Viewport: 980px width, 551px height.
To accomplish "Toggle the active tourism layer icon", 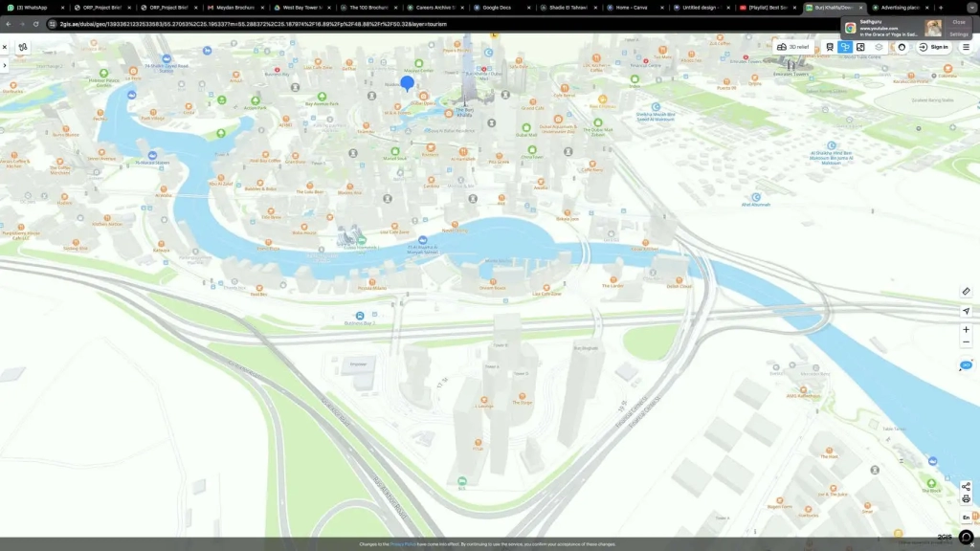I will [x=845, y=47].
